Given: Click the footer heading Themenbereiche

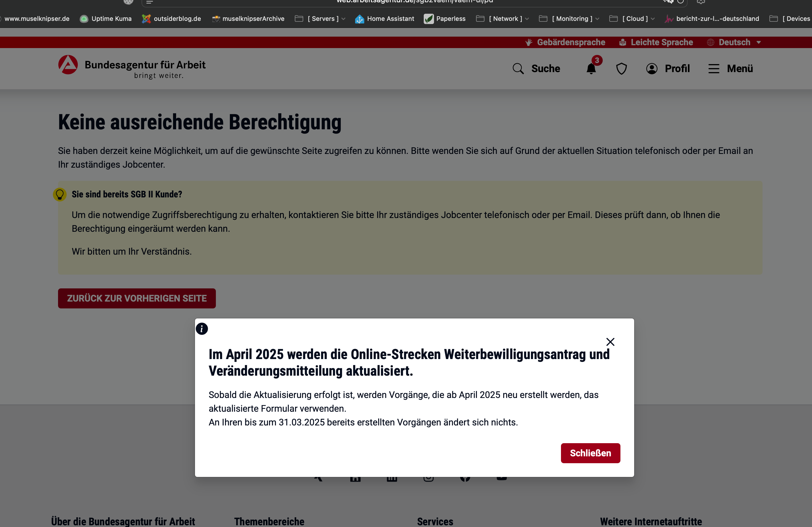Looking at the screenshot, I should pyautogui.click(x=269, y=522).
